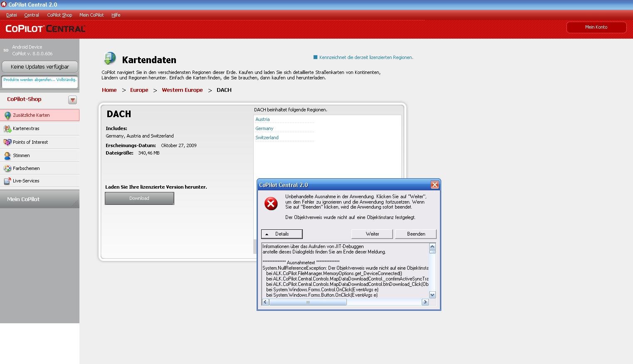Open Points of Interest section

pyautogui.click(x=40, y=142)
